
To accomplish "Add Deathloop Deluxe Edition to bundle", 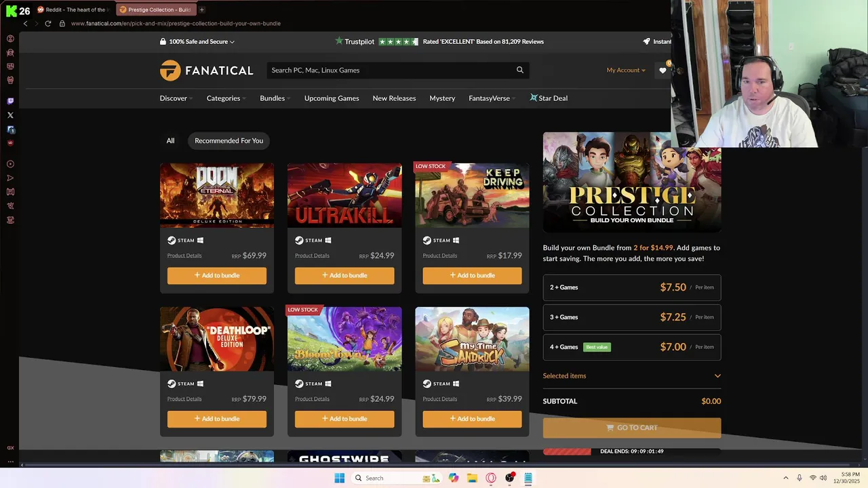I will click(x=217, y=419).
